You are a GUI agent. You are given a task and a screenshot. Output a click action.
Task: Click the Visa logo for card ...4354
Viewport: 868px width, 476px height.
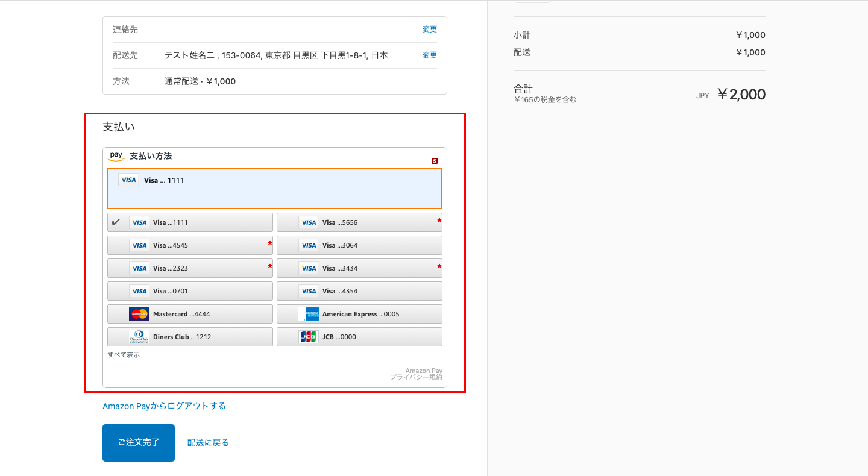point(309,291)
